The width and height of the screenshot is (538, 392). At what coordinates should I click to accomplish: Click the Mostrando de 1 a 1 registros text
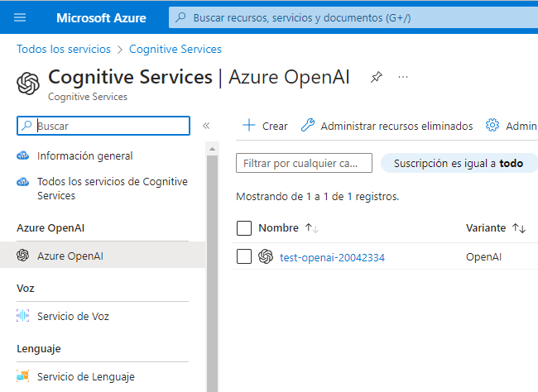(317, 197)
